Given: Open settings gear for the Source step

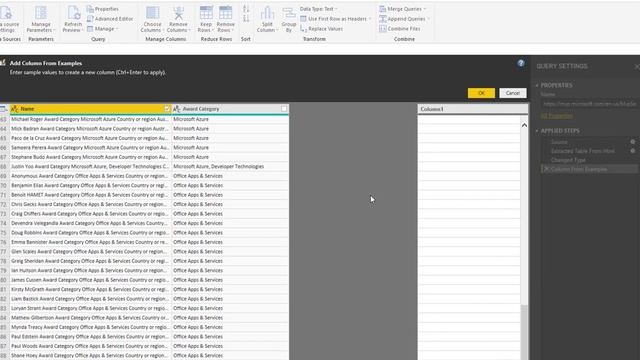Looking at the screenshot, I should (x=633, y=142).
